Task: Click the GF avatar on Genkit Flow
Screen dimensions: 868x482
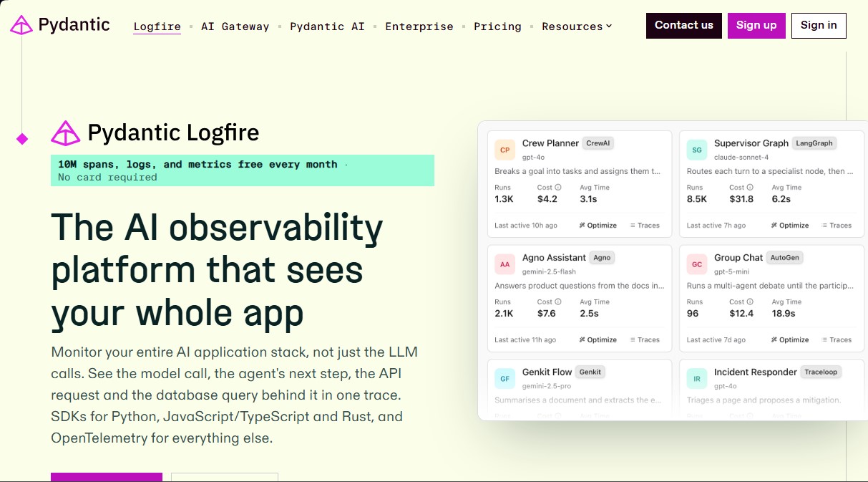Action: [505, 379]
